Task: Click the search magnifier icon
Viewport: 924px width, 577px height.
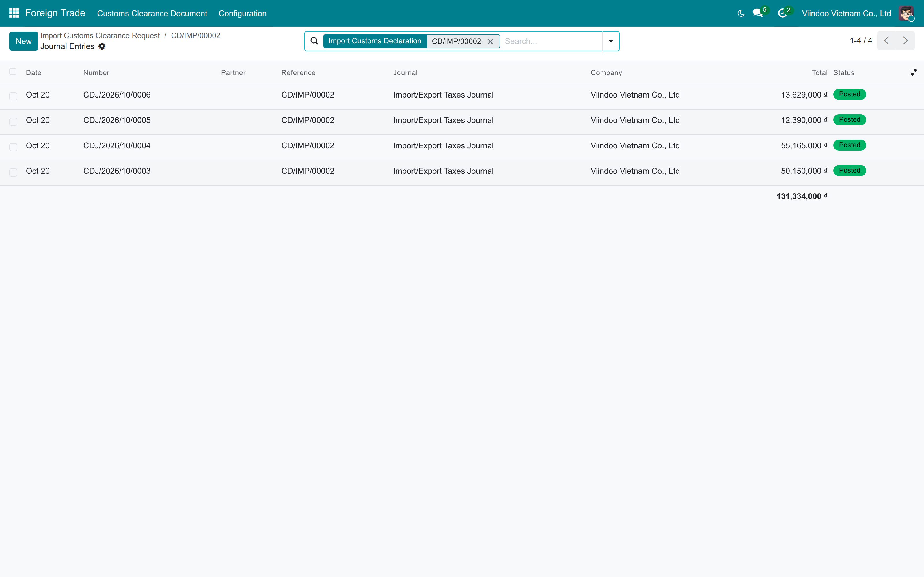Action: point(314,41)
